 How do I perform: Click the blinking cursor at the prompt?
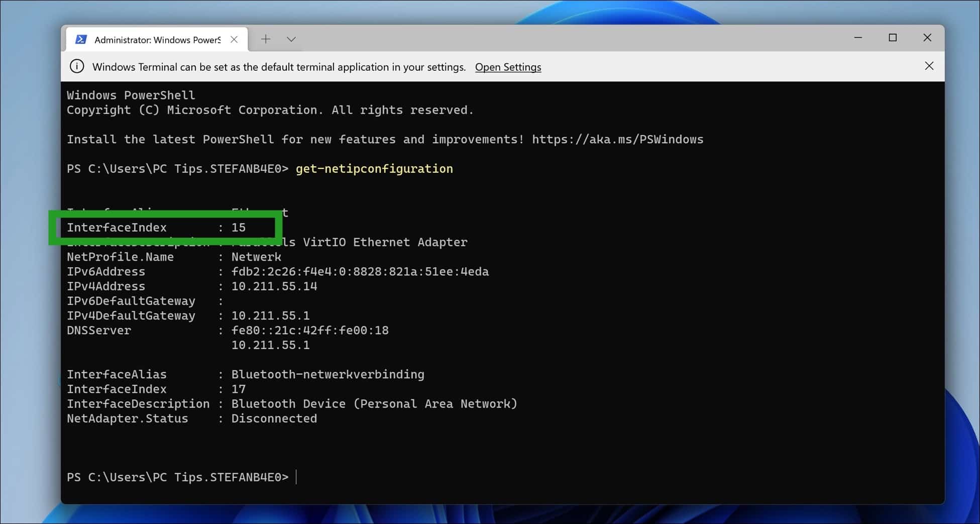pos(296,477)
